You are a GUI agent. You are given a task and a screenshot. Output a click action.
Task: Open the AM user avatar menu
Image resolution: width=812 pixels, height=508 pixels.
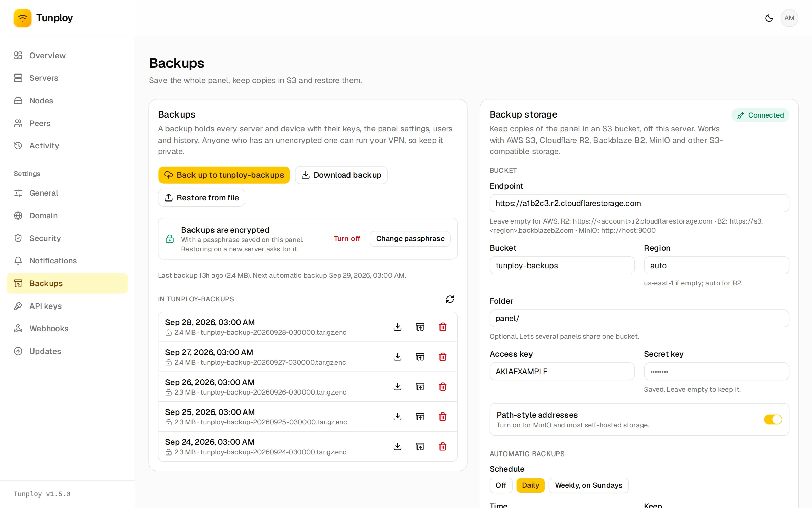[789, 18]
